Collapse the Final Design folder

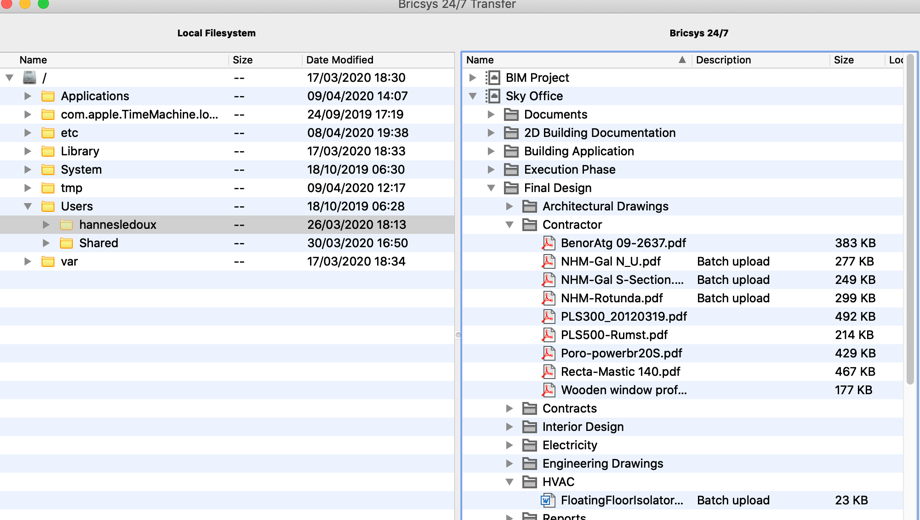click(x=491, y=188)
